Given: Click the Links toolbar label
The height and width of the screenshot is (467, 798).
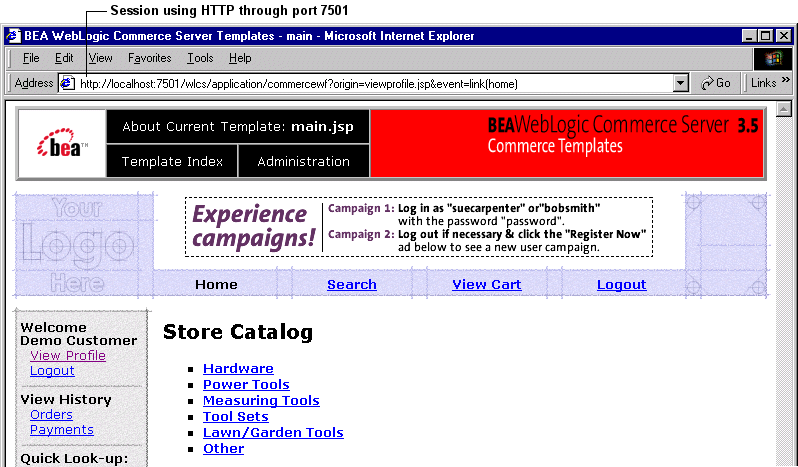Looking at the screenshot, I should click(x=763, y=83).
